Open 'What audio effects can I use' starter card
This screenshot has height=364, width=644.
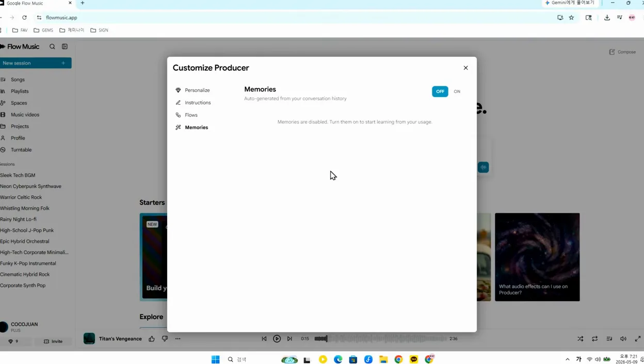(x=537, y=257)
